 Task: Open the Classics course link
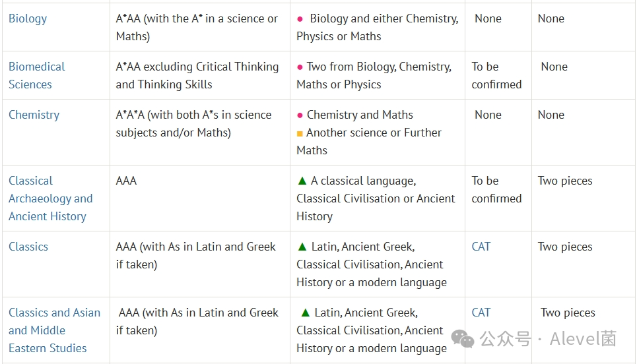click(x=28, y=247)
